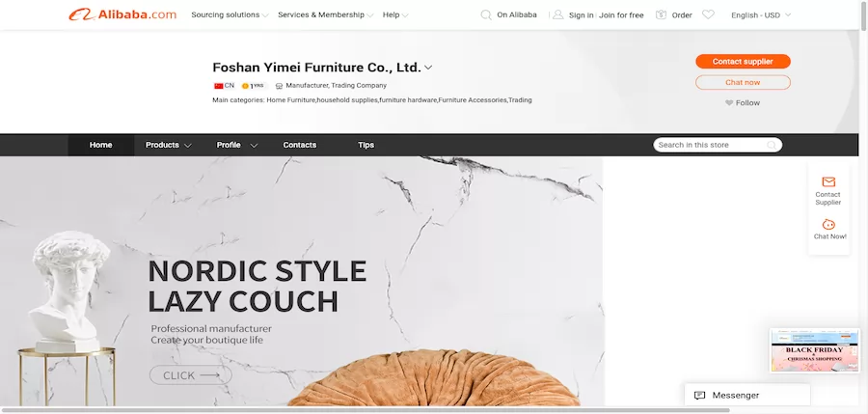868x414 pixels.
Task: Expand the company name chevron
Action: click(x=428, y=68)
